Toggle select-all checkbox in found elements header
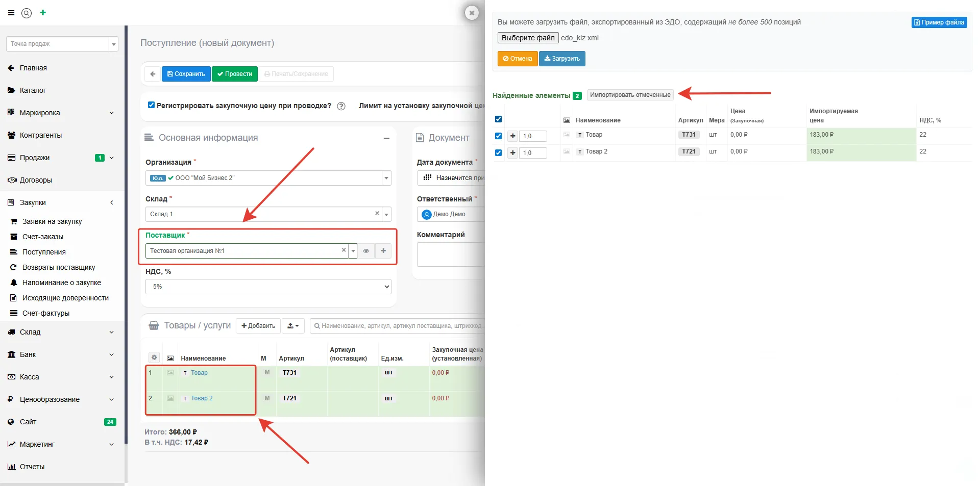Image resolution: width=980 pixels, height=486 pixels. 499,119
